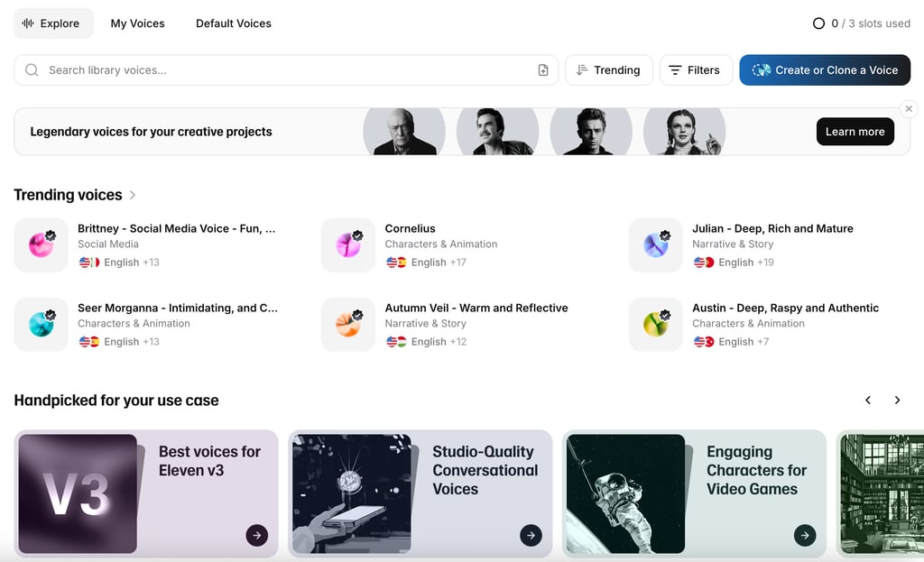Expand Trending voices with chevron
924x562 pixels.
tap(133, 195)
